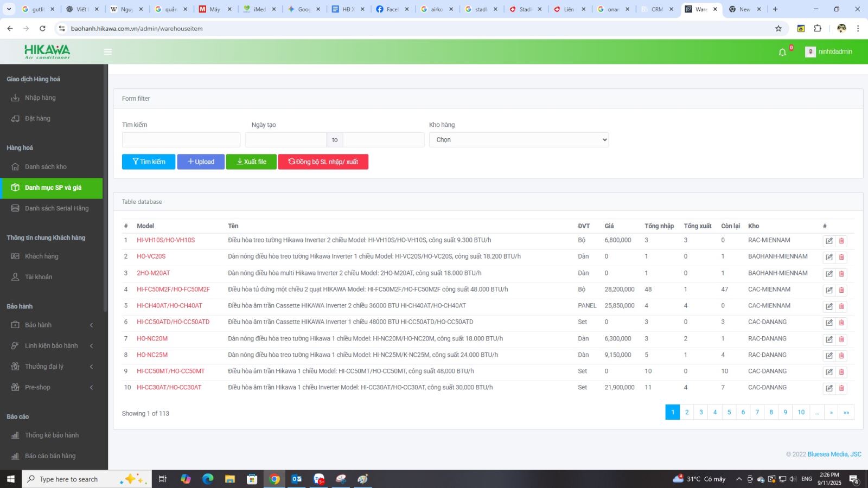Bookmark this page with the star icon
This screenshot has height=488, width=868.
pyautogui.click(x=778, y=28)
